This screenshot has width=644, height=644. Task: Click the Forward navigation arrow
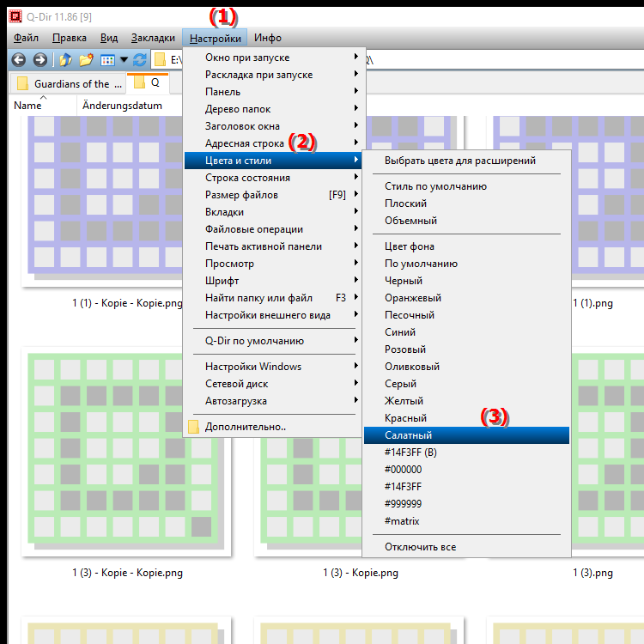(39, 60)
